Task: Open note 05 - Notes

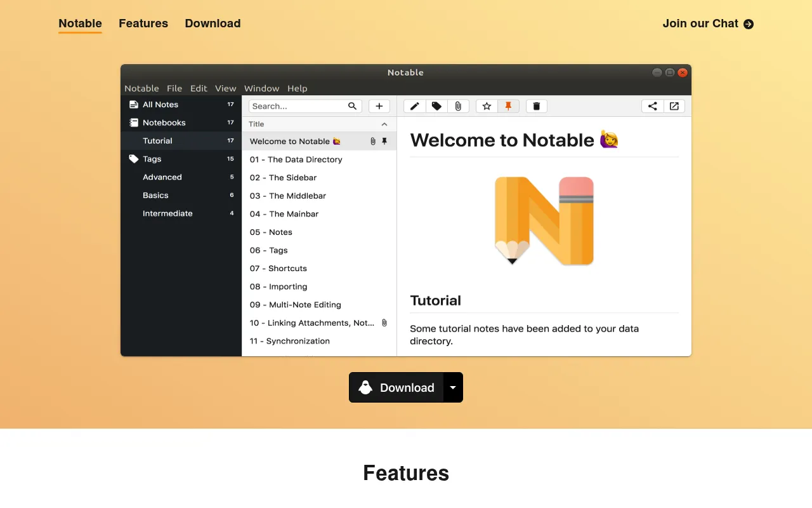Action: coord(319,232)
